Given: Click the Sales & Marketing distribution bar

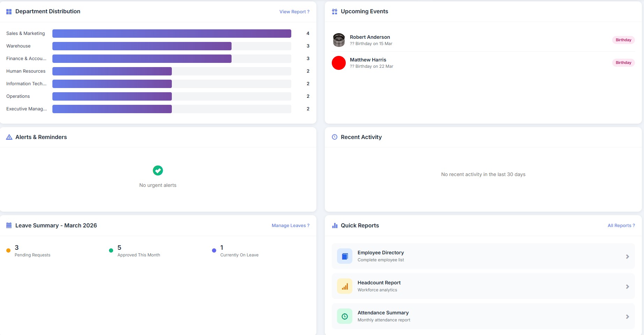Looking at the screenshot, I should pos(171,33).
